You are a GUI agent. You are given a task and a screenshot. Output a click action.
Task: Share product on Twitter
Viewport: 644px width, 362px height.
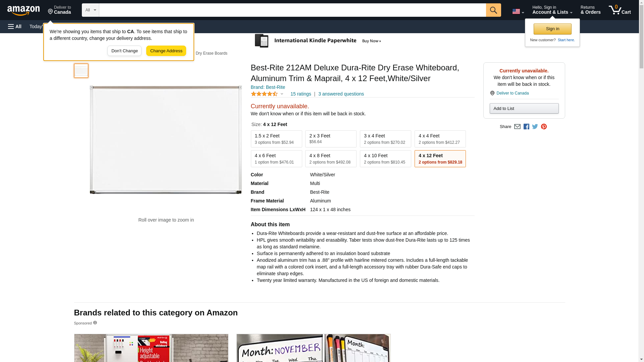(535, 127)
